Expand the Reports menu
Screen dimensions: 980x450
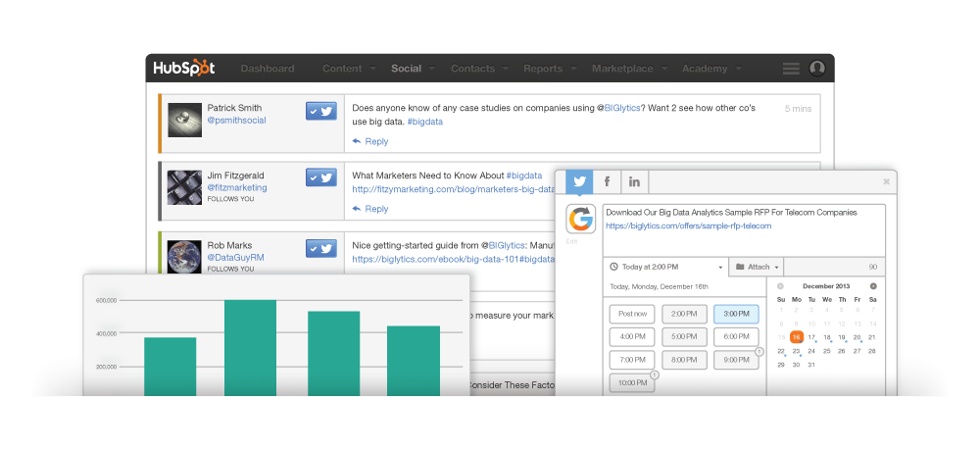[550, 68]
